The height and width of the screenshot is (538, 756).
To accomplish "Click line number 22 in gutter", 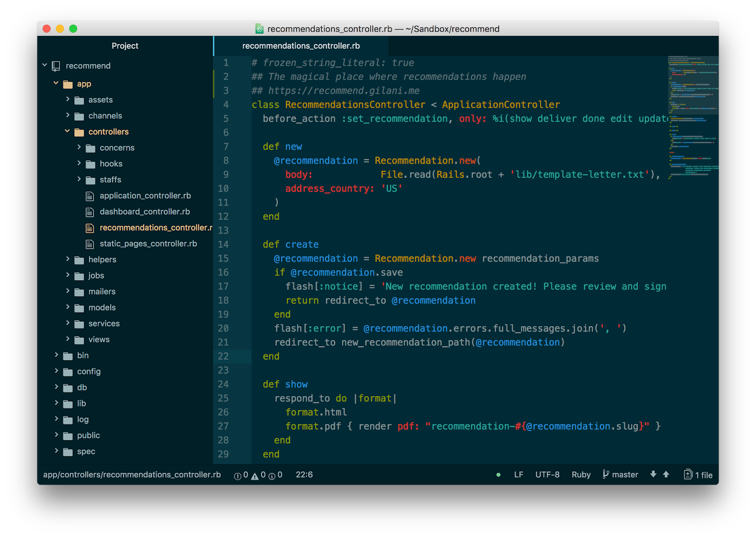I will (223, 356).
